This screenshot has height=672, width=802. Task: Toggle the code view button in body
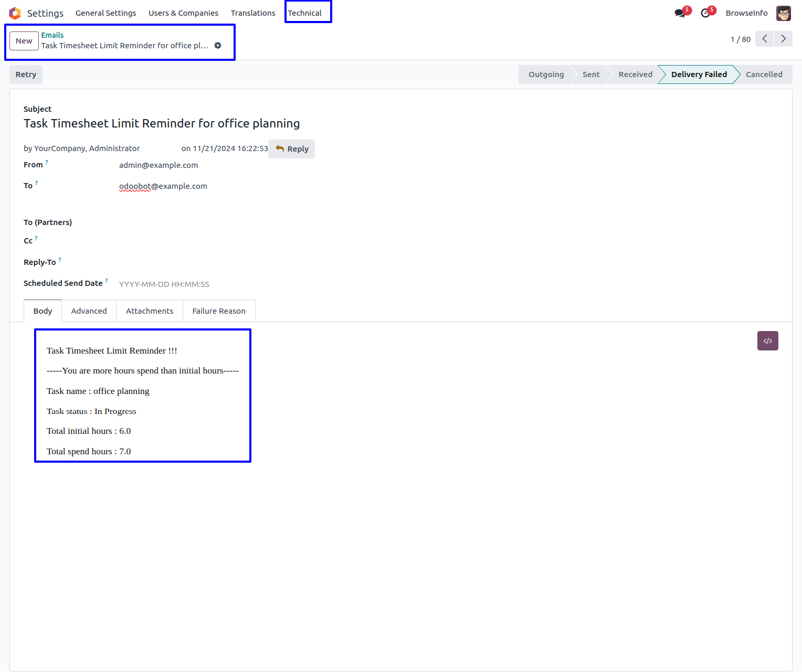[x=767, y=341]
